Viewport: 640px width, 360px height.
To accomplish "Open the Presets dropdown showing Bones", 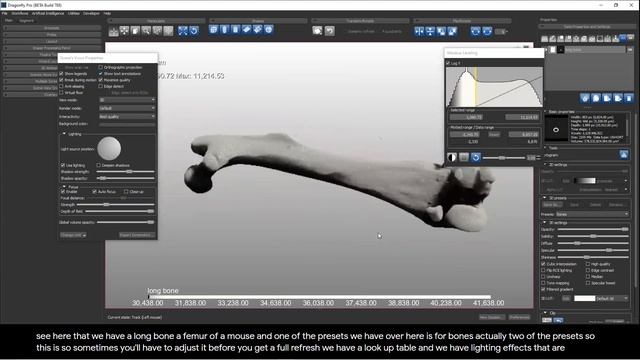I will 592,214.
